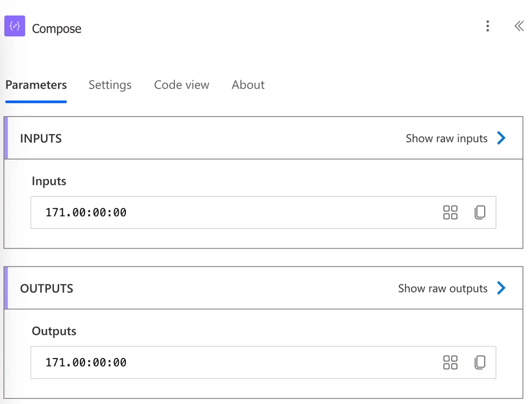The height and width of the screenshot is (404, 532).
Task: Click the OUTPUTS section header
Action: [47, 288]
